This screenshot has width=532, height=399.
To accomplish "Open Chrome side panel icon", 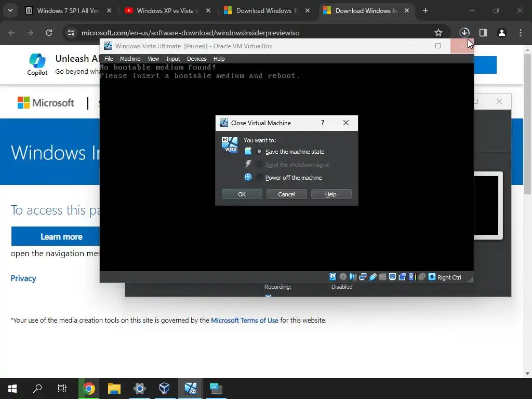I will click(x=483, y=33).
